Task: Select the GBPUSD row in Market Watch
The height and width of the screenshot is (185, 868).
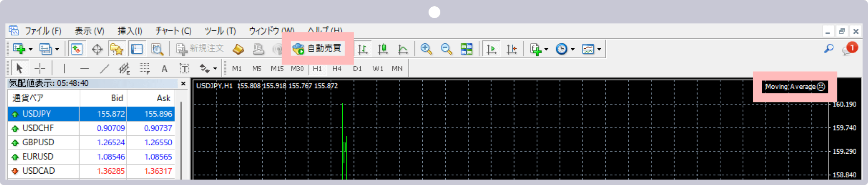Action: click(38, 142)
